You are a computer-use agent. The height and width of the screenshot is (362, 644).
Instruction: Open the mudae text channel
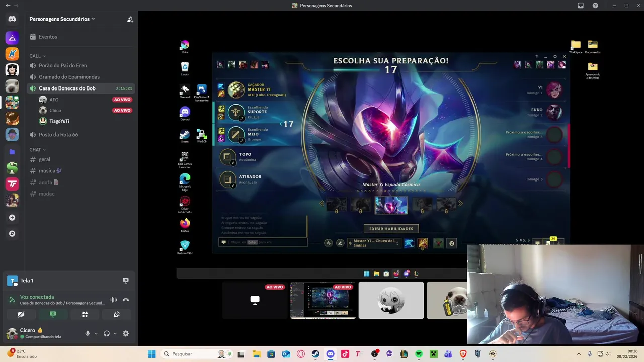(x=80, y=194)
